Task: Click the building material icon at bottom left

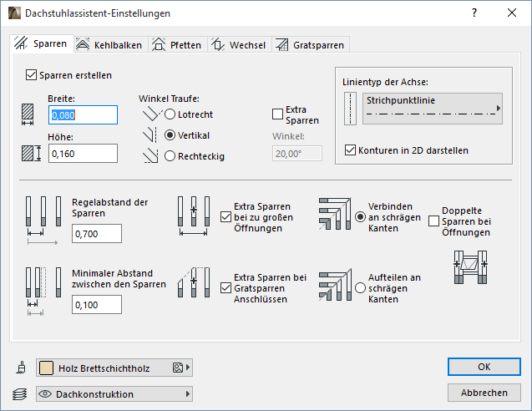Action: point(21,368)
